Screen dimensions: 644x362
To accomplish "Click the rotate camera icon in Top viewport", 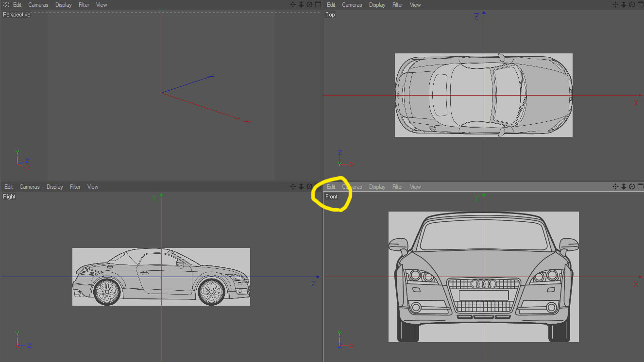I will [632, 5].
